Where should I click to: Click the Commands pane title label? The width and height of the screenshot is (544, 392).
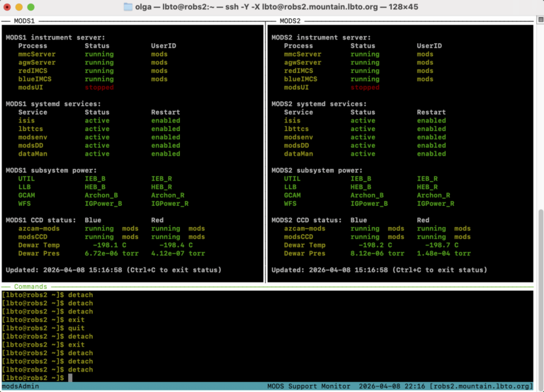point(30,287)
